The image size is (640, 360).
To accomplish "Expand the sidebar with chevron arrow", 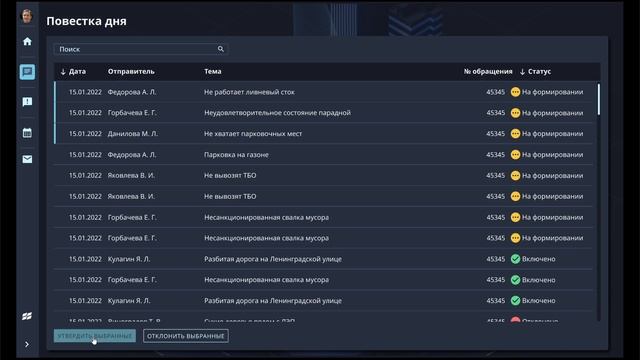I will click(27, 344).
